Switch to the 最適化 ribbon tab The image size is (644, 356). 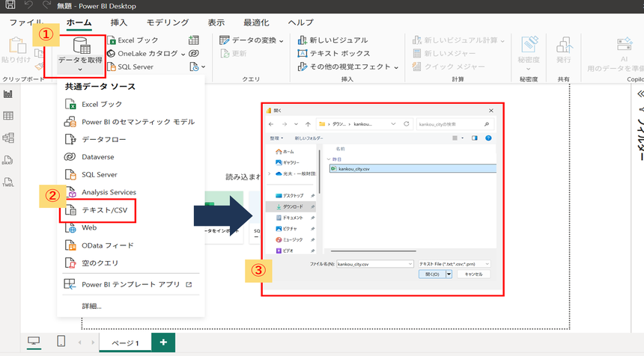256,22
